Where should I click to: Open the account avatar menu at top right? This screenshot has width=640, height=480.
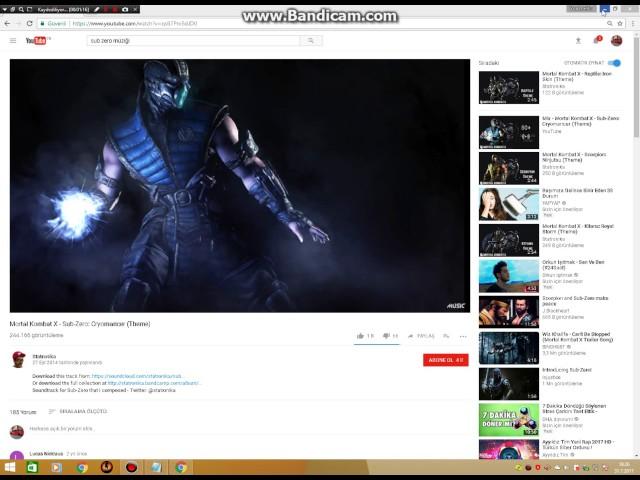(616, 40)
